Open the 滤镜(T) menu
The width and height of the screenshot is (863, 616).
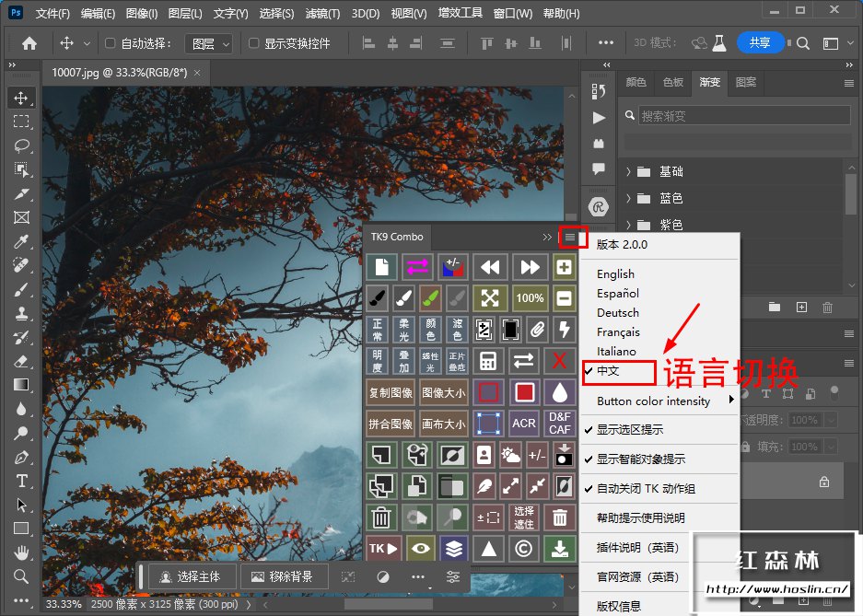click(x=321, y=14)
